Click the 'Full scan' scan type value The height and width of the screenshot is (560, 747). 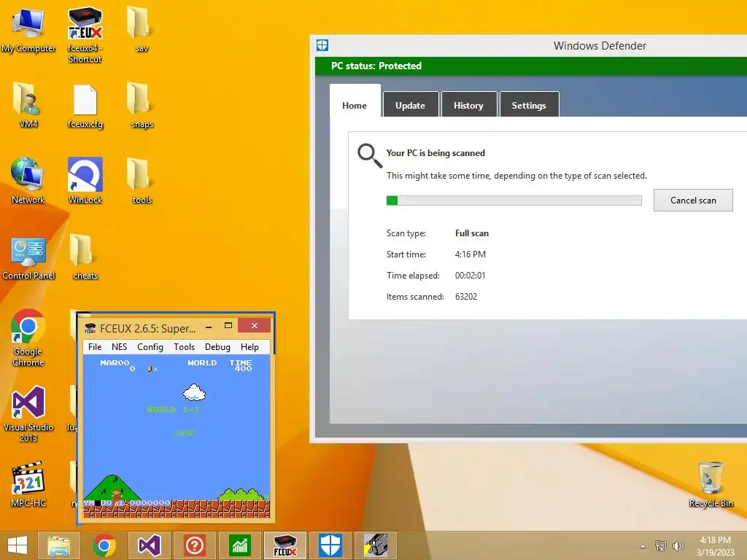472,233
